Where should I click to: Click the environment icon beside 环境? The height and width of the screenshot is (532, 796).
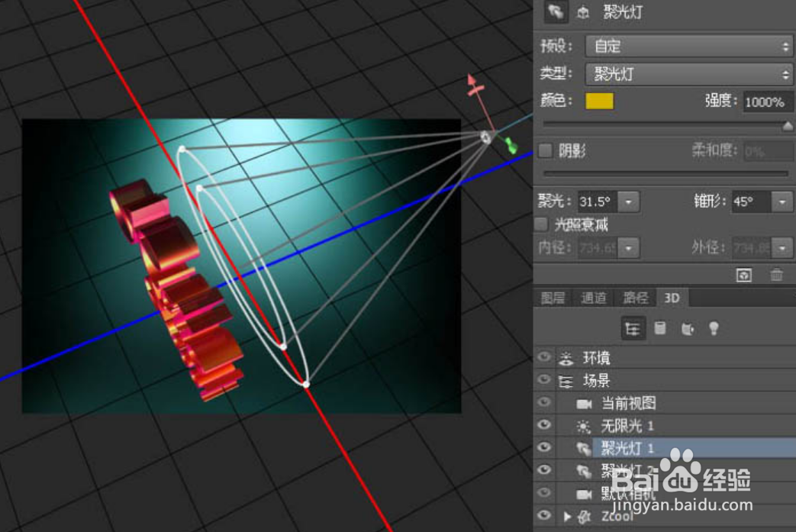tap(566, 359)
